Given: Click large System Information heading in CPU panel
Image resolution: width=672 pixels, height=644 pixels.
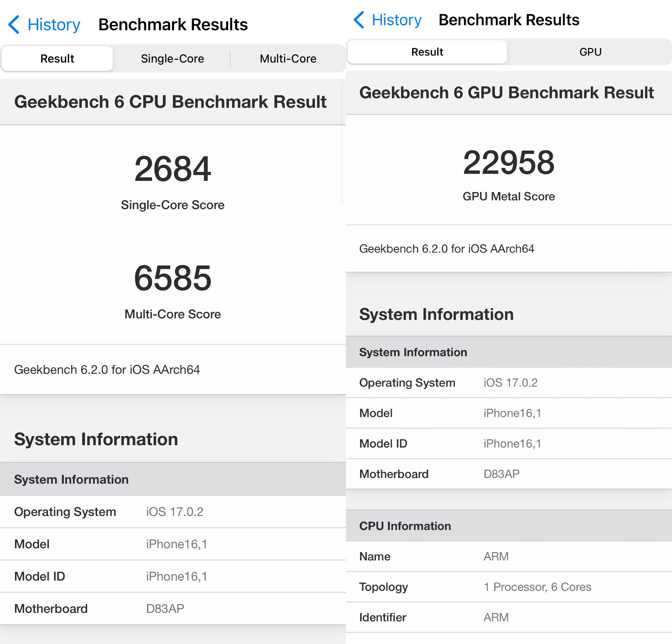Looking at the screenshot, I should 96,439.
